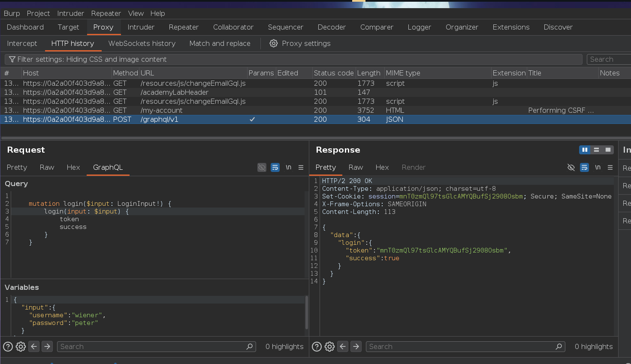The height and width of the screenshot is (364, 631).
Task: Open the Intruder menu in menu bar
Action: (70, 13)
